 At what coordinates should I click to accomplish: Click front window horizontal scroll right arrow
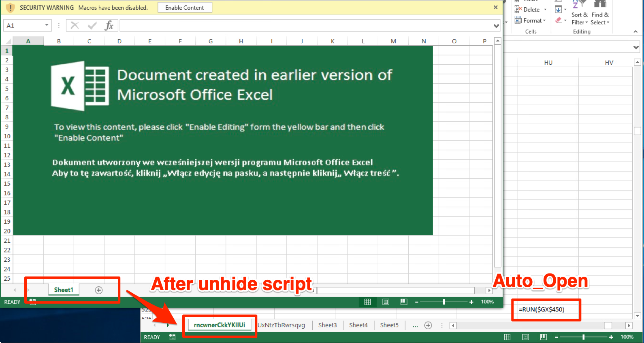pyautogui.click(x=489, y=290)
